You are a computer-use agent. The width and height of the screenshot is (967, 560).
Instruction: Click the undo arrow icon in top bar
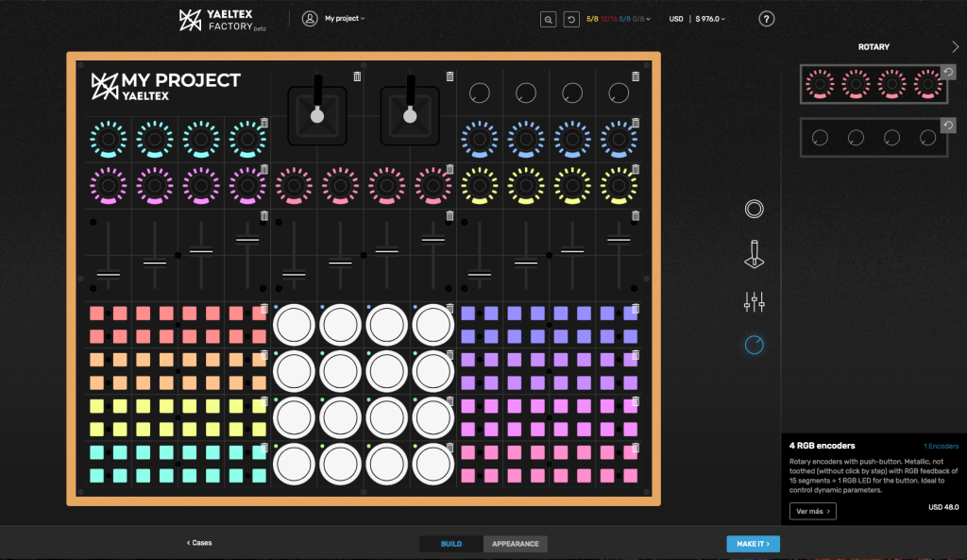click(571, 19)
